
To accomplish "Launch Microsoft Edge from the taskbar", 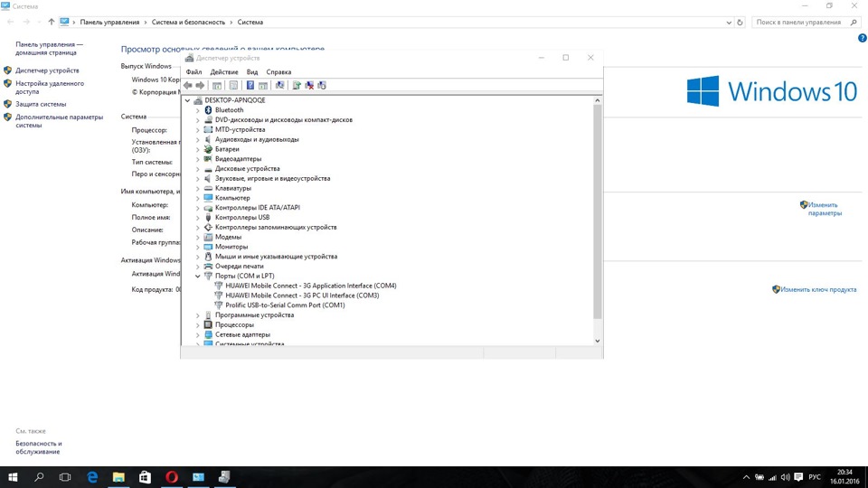I will [92, 476].
